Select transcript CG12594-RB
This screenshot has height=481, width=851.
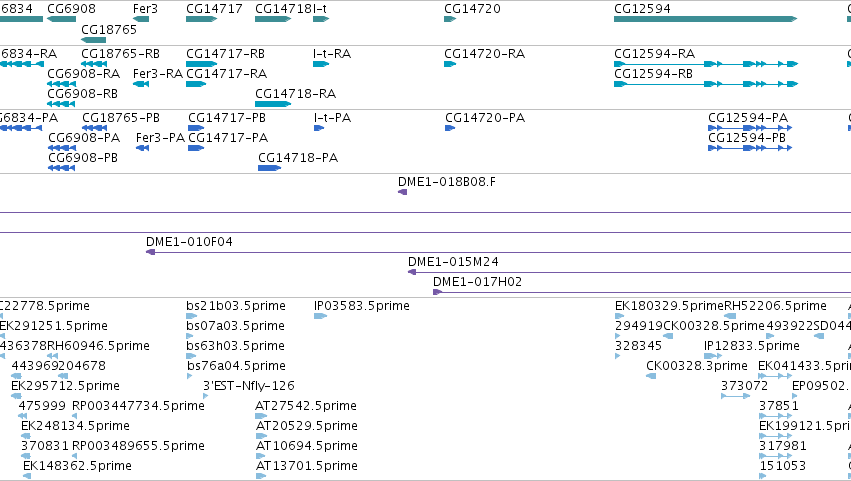653,73
